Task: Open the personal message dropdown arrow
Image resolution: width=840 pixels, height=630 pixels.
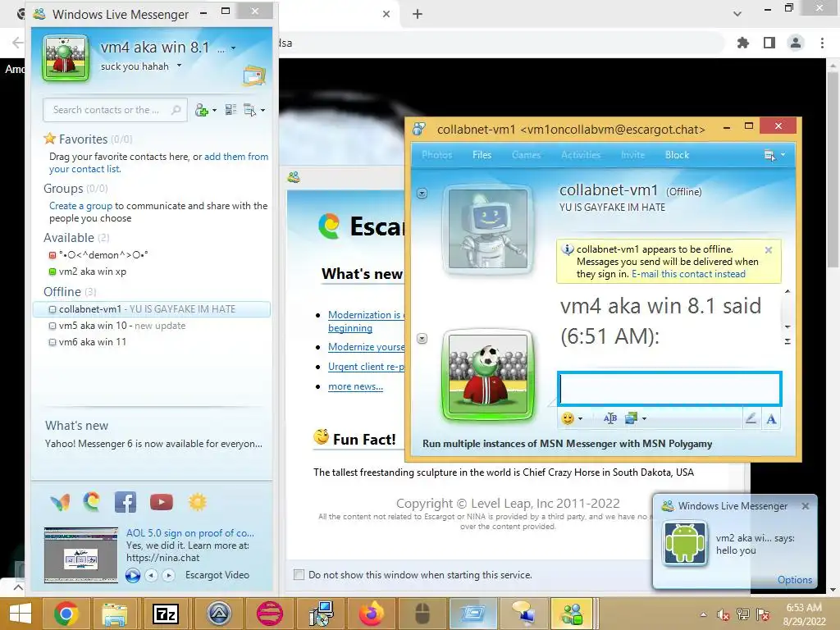Action: click(179, 66)
